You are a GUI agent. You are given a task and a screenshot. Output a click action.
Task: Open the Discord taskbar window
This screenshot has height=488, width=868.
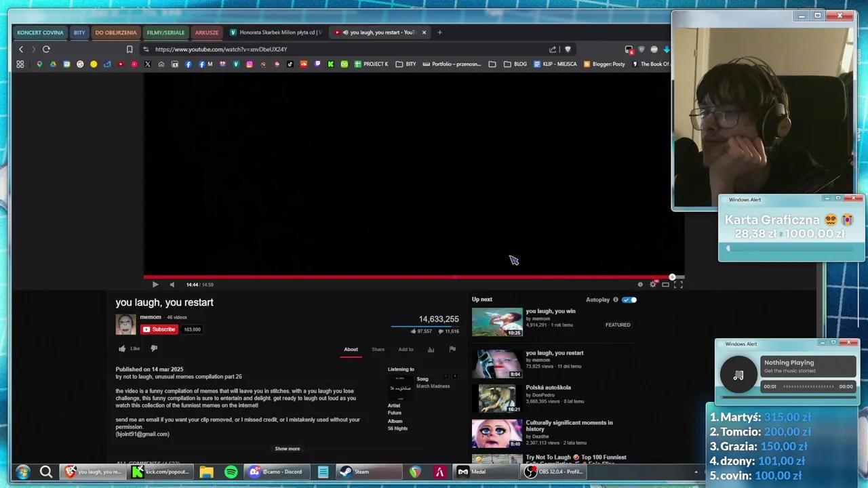tap(276, 472)
